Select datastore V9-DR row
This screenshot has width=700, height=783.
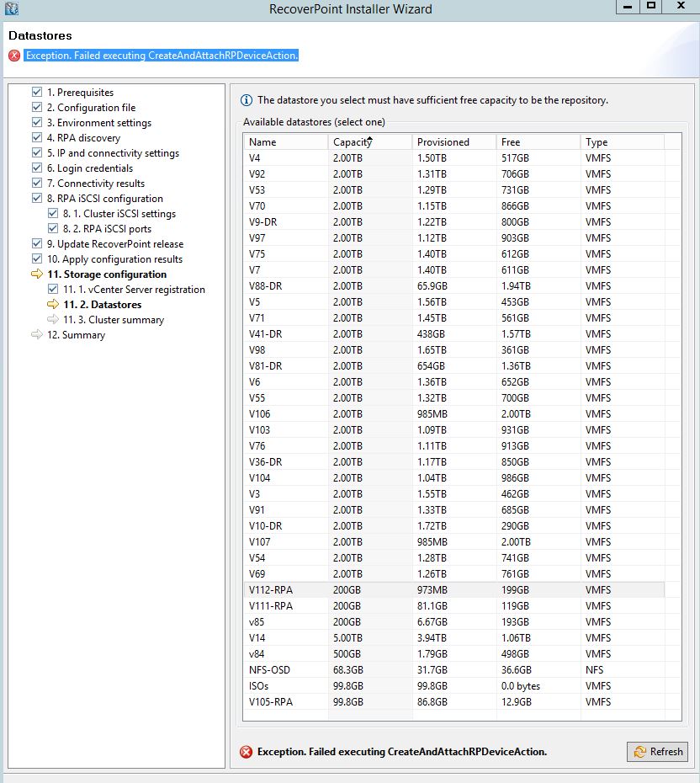point(454,221)
